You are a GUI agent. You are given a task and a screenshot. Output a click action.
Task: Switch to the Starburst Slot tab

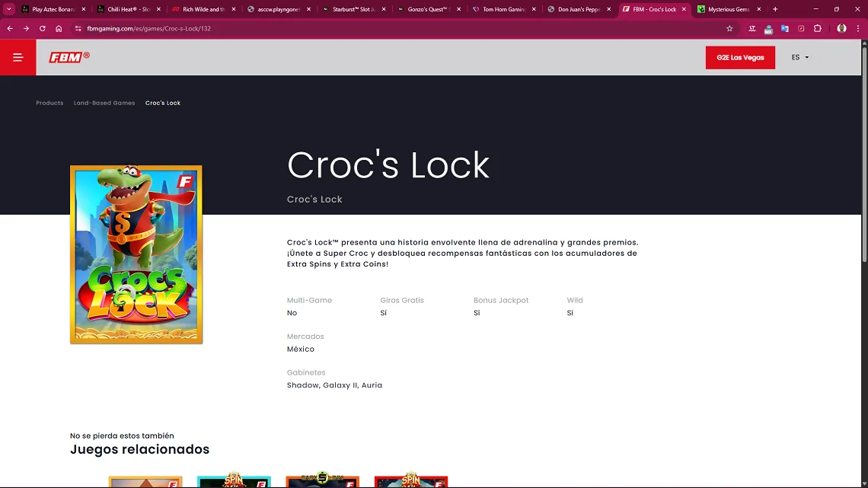[354, 10]
